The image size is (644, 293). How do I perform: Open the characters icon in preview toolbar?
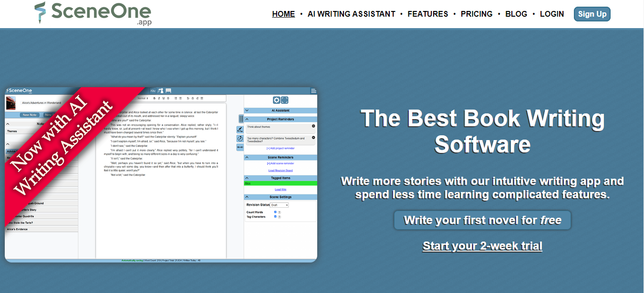[161, 91]
